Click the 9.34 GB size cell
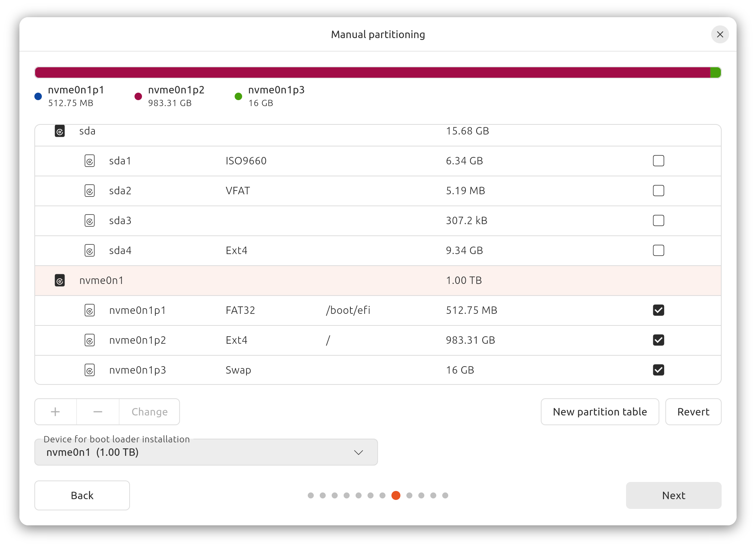This screenshot has height=547, width=756. coord(464,251)
